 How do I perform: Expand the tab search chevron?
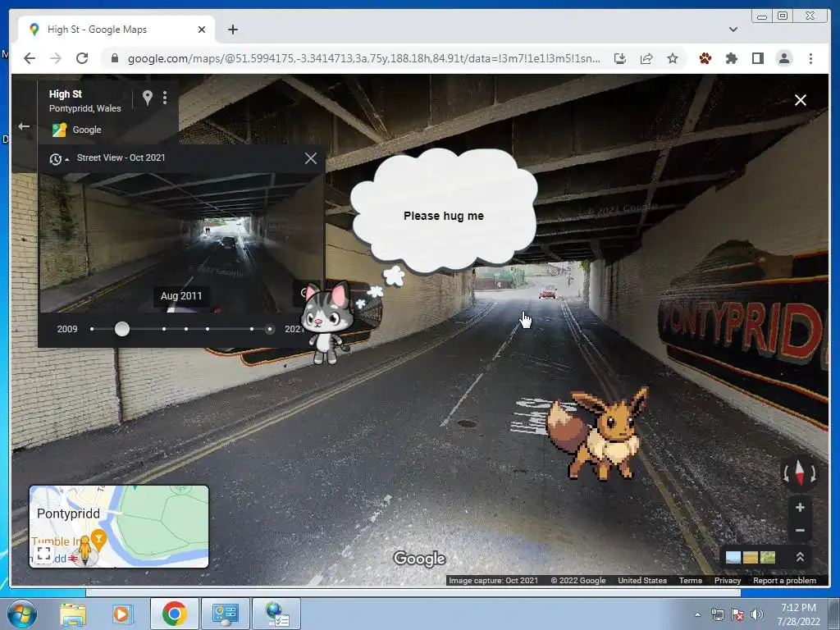tap(733, 30)
